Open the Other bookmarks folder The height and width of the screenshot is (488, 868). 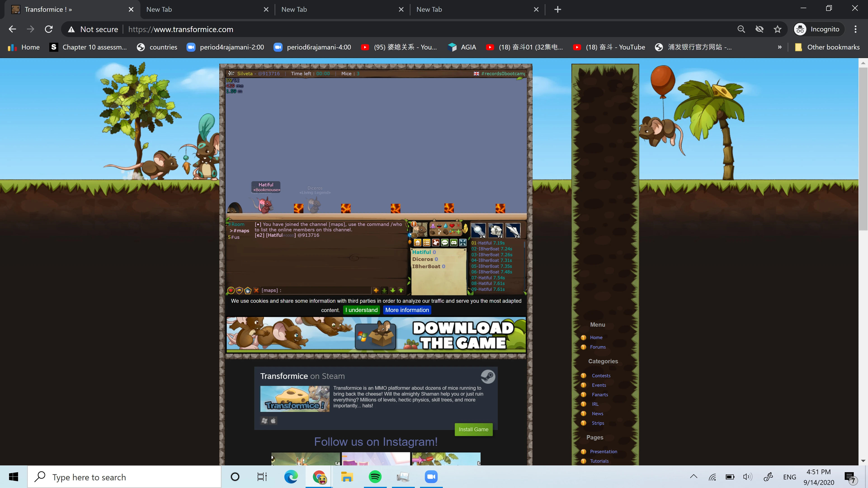[x=827, y=47]
